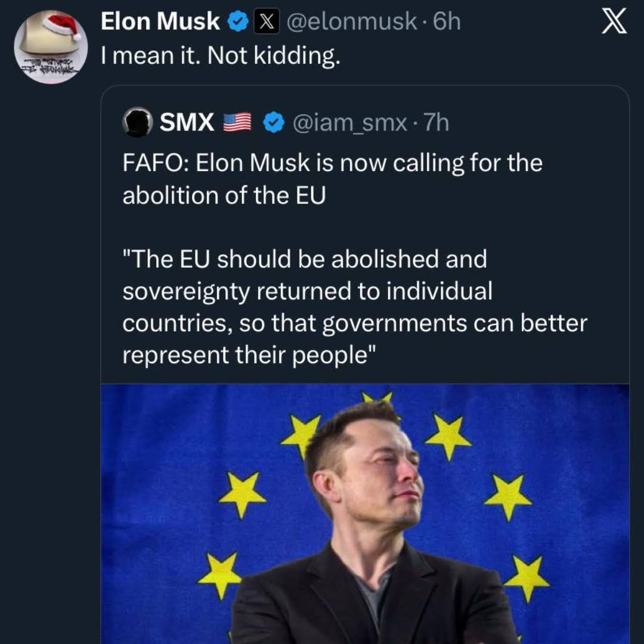Click the SMX blue verified checkmark
The image size is (644, 644).
pos(274,123)
